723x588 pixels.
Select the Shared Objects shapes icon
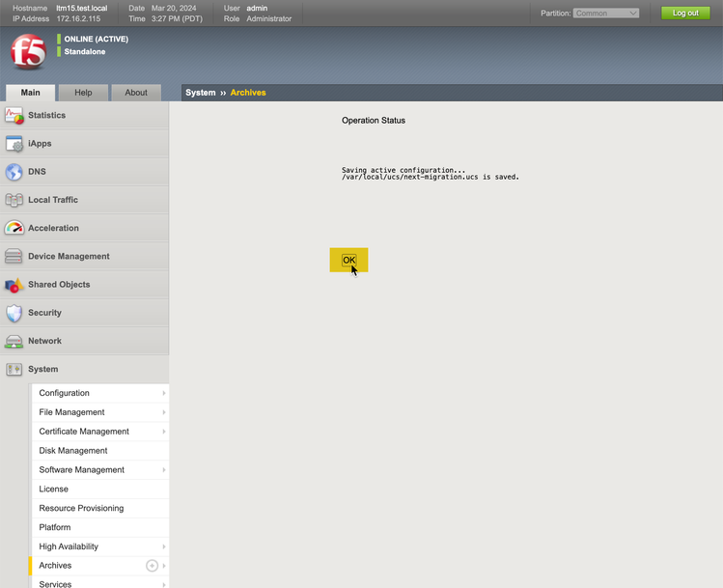point(14,285)
